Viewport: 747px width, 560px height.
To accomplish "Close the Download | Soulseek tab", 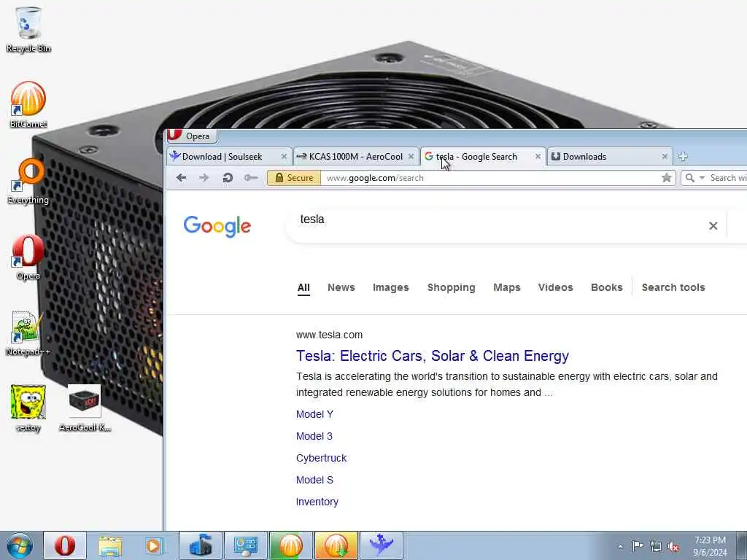I will 284,157.
